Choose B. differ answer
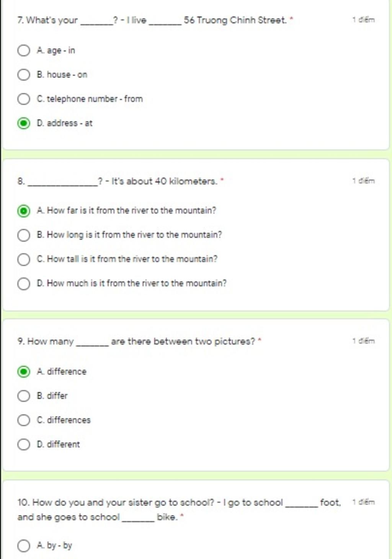392x559 pixels. click(24, 396)
